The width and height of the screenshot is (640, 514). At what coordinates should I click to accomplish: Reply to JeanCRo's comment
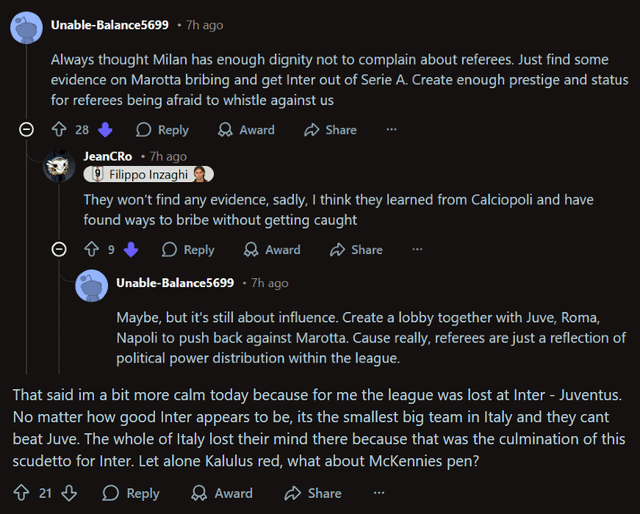[x=188, y=249]
